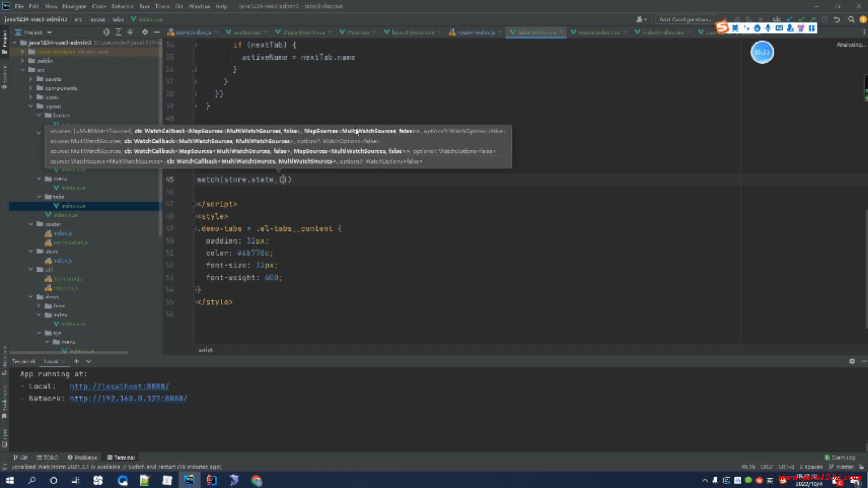
Task: Open user account icon dropdown
Action: (x=641, y=19)
